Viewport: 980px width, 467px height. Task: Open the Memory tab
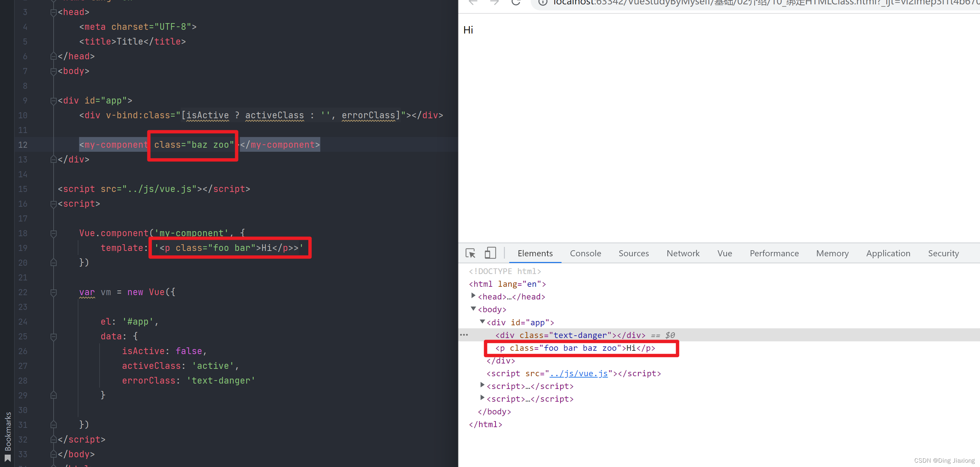pos(832,253)
